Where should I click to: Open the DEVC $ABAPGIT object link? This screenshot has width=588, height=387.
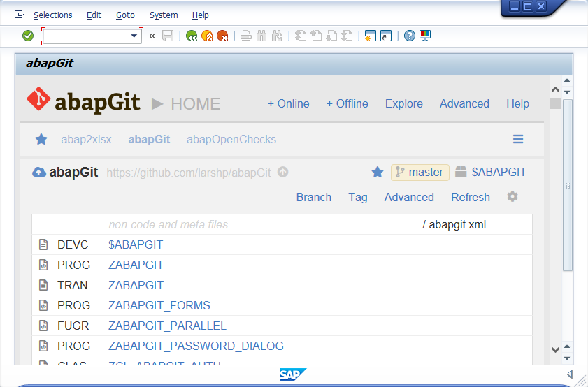point(136,245)
